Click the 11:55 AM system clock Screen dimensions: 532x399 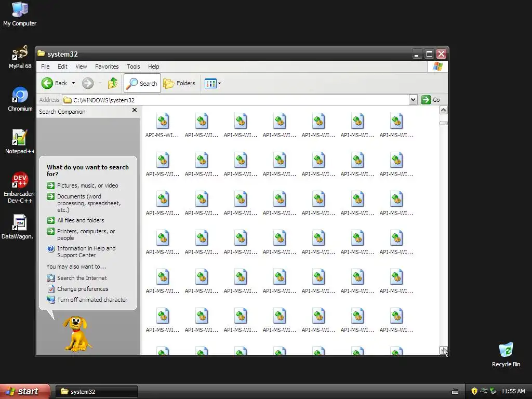pos(513,391)
